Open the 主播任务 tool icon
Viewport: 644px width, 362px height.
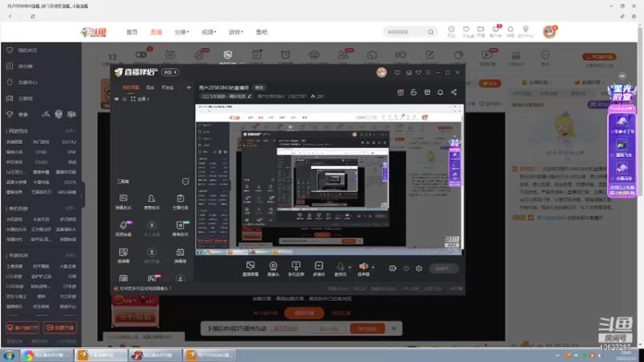[180, 202]
